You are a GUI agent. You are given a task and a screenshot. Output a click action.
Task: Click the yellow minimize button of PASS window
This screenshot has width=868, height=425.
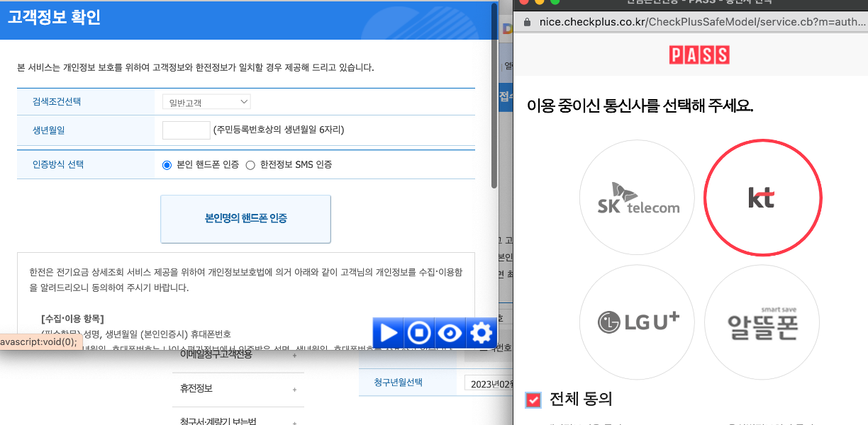tap(541, 2)
